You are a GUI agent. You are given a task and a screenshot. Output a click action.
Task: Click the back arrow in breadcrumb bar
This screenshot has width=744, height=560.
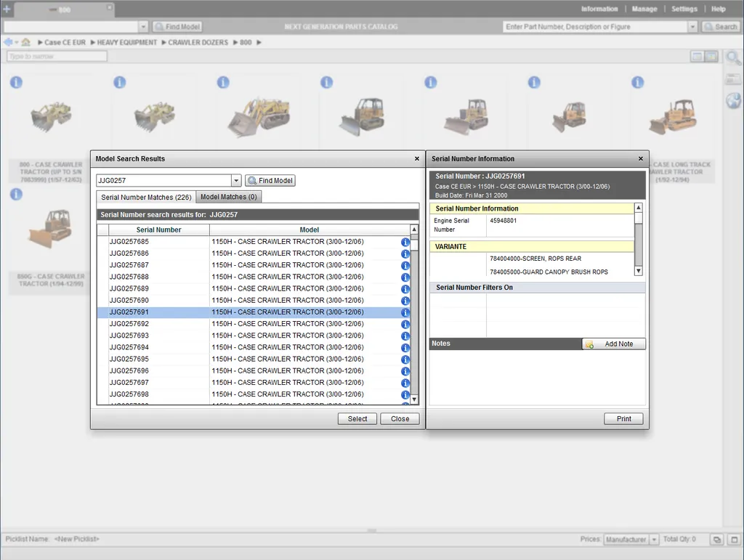click(x=8, y=42)
